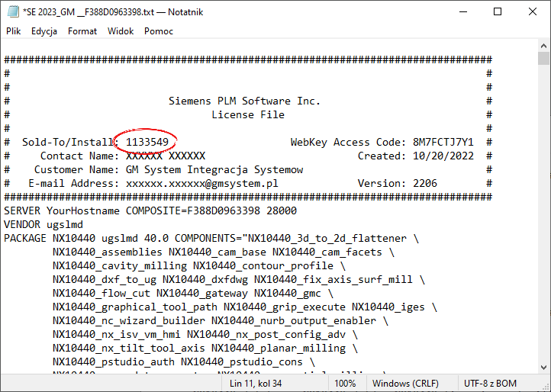Click 'Lin 11, kol 34' in status bar
Screen dimensions: 551x392
tap(256, 383)
